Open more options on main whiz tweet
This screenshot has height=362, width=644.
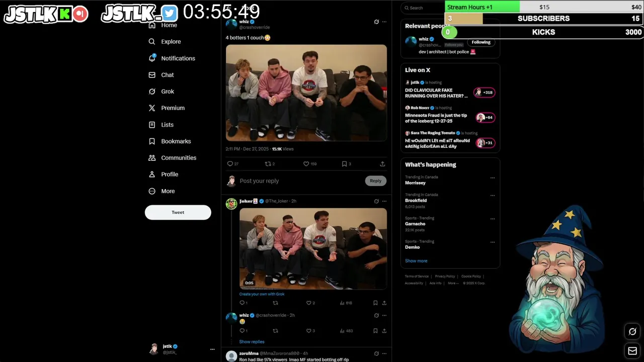[x=384, y=22]
